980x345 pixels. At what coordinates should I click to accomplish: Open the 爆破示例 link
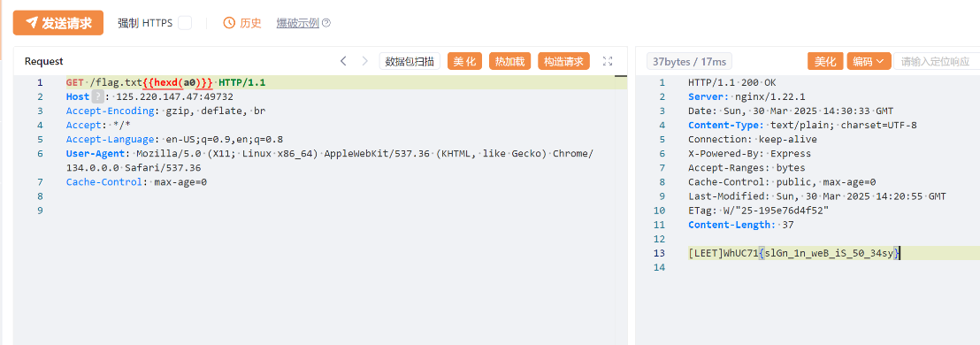(x=297, y=23)
